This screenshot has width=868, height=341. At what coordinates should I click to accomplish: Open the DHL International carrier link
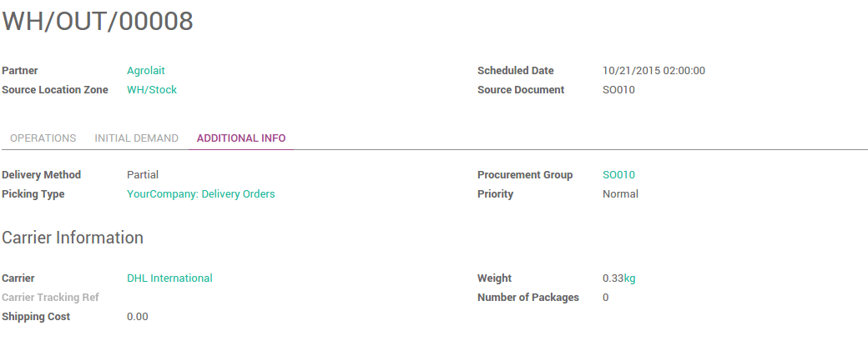tap(169, 278)
